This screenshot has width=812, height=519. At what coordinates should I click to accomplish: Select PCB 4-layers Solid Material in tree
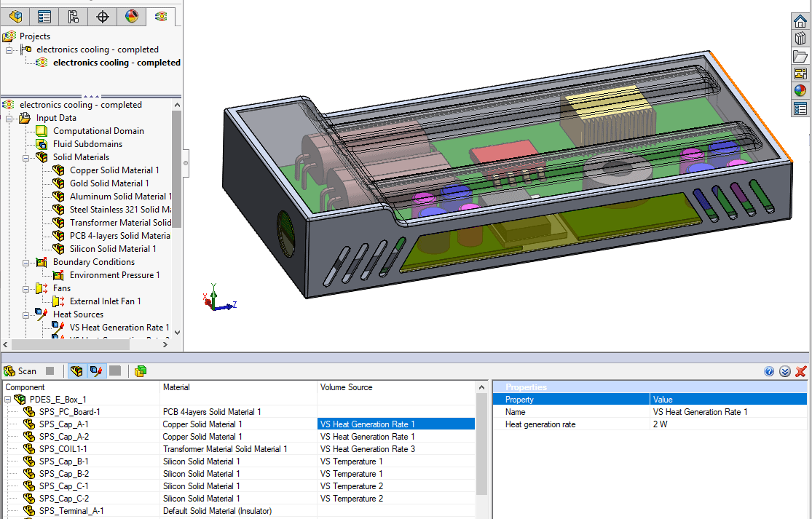pyautogui.click(x=119, y=235)
